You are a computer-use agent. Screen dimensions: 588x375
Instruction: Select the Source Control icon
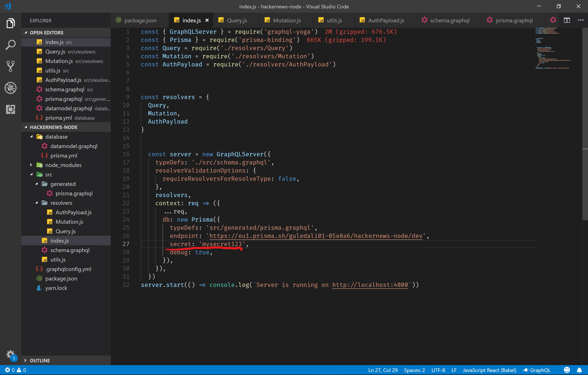click(11, 66)
